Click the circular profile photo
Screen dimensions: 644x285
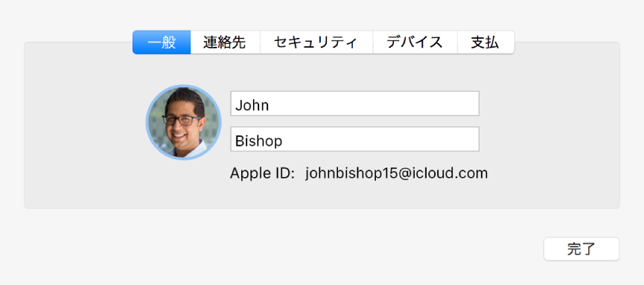184,122
